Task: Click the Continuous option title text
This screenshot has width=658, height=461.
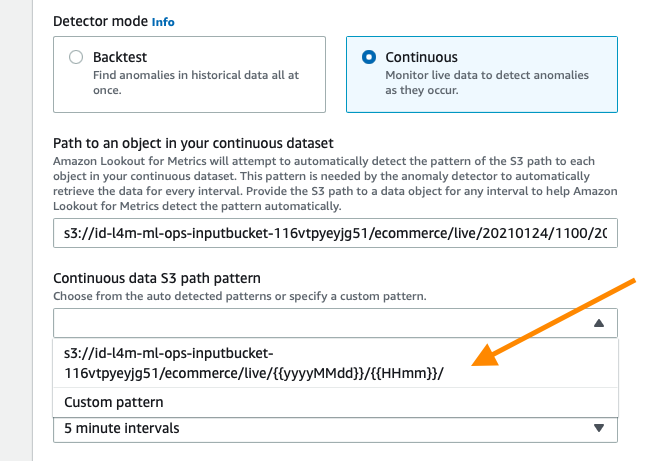Action: tap(421, 57)
